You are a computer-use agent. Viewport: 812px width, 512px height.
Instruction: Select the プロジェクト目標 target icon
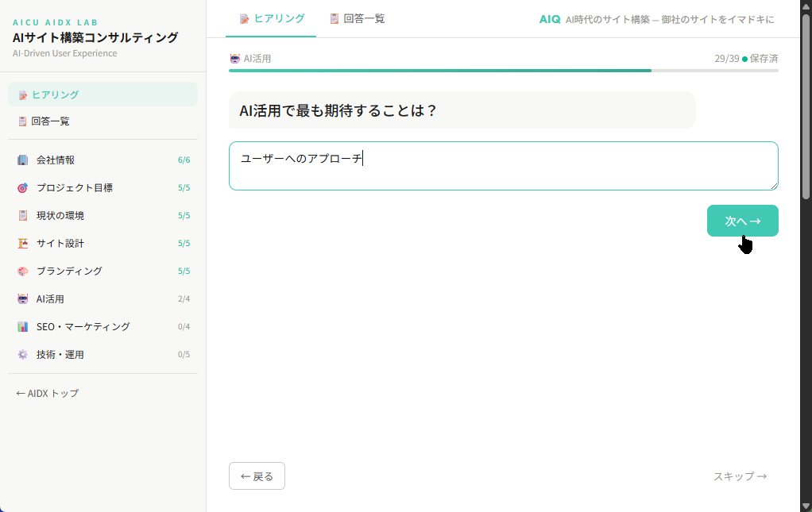tap(22, 187)
